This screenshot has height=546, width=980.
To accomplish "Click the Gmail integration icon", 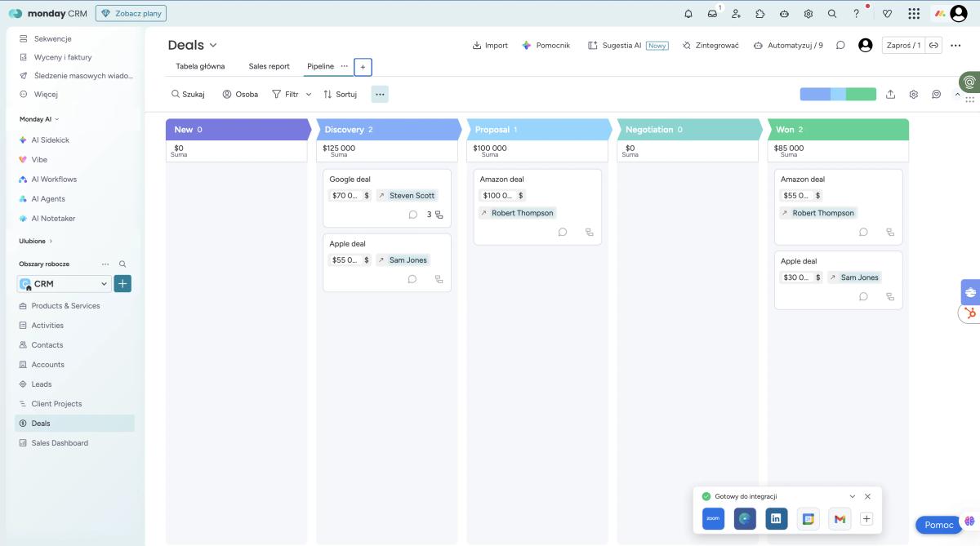I will point(840,518).
